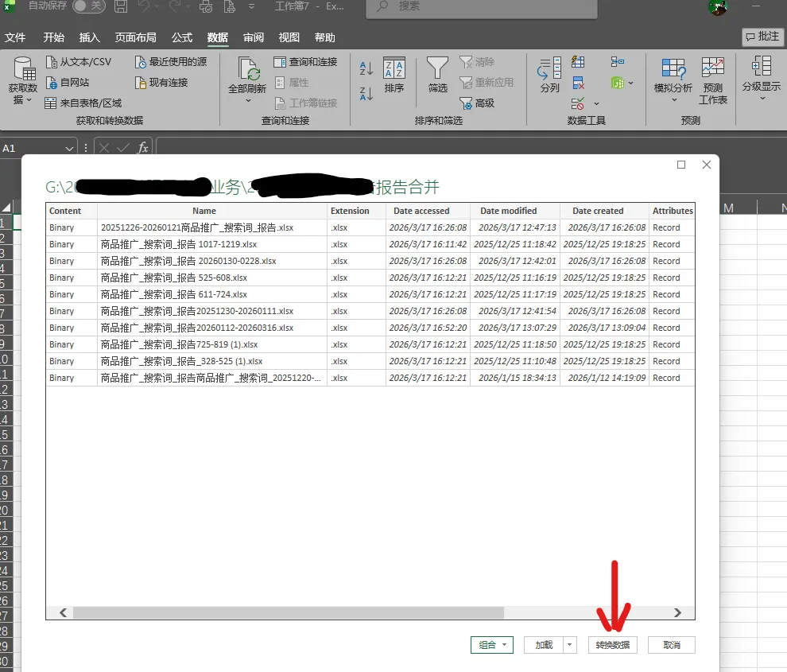Click the Save icon in title bar
Screen dimensions: 787x672
coord(121,6)
